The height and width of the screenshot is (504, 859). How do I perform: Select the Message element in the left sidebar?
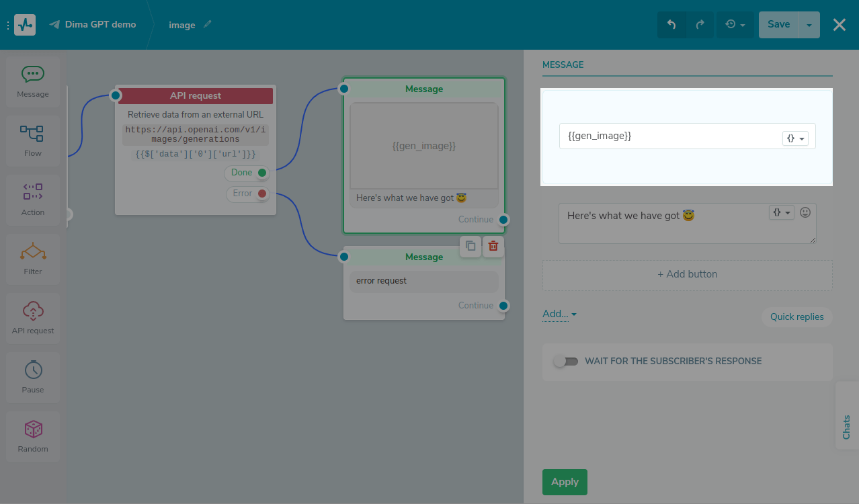pos(32,81)
